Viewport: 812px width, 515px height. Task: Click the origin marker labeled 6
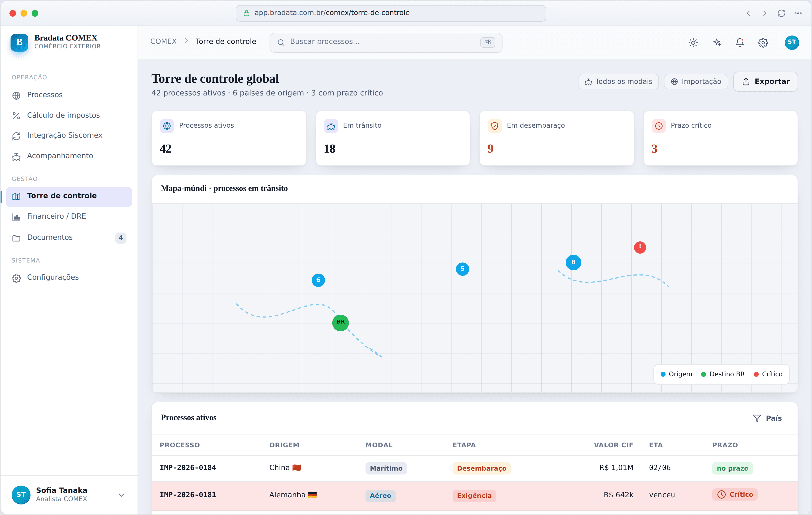318,280
